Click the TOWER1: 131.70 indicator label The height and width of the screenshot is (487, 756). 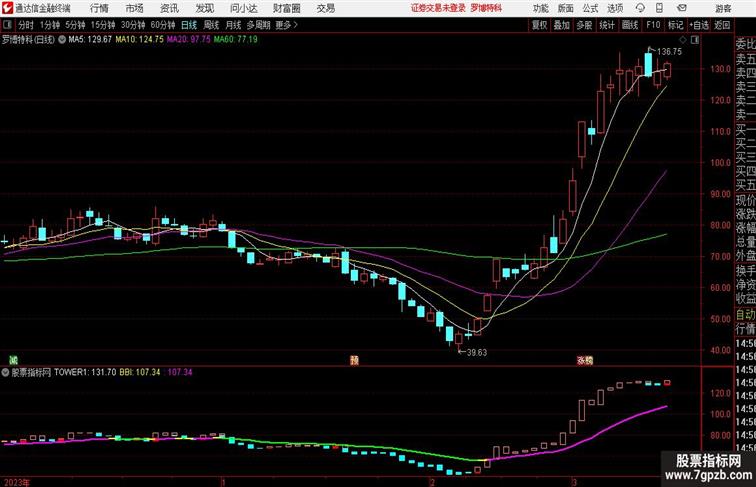pos(85,372)
